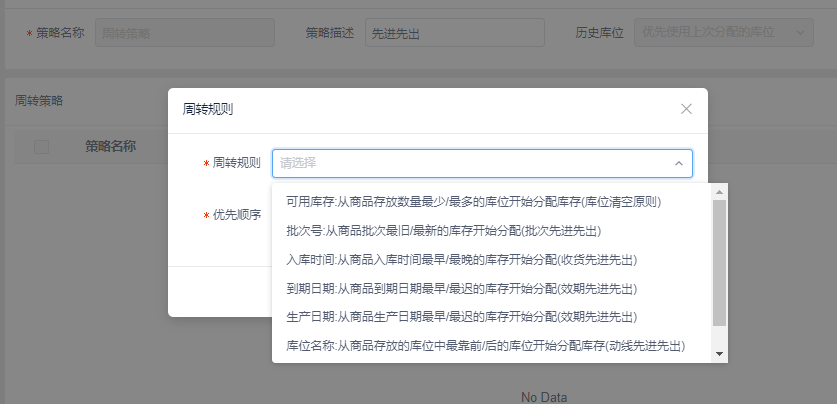
Task: Close the 周转规则 dialog
Action: 686,109
